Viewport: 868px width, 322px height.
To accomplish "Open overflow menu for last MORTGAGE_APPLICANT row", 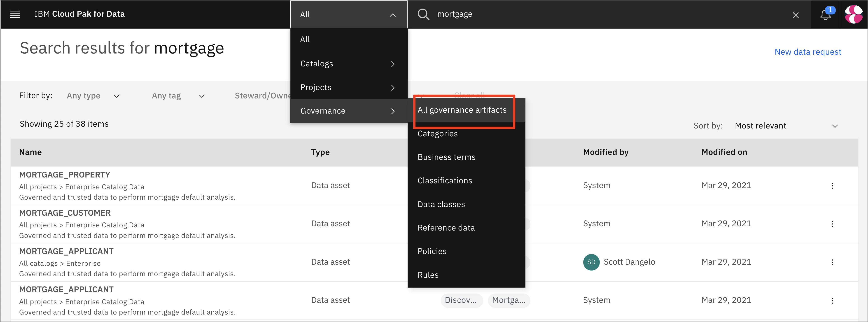I will [832, 301].
